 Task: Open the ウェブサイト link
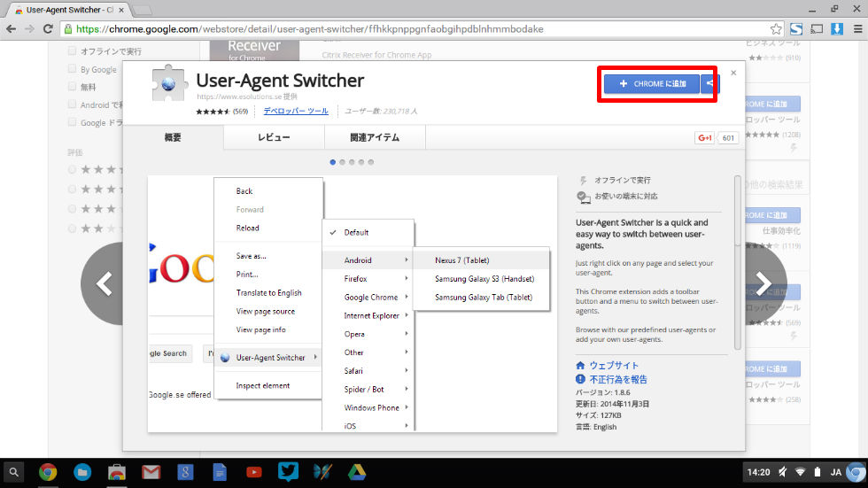click(x=614, y=365)
